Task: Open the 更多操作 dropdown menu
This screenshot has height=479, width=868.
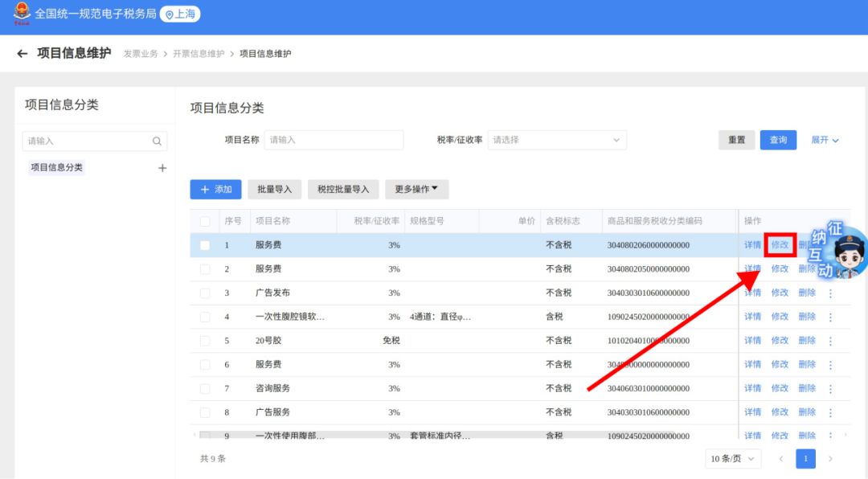Action: 417,190
